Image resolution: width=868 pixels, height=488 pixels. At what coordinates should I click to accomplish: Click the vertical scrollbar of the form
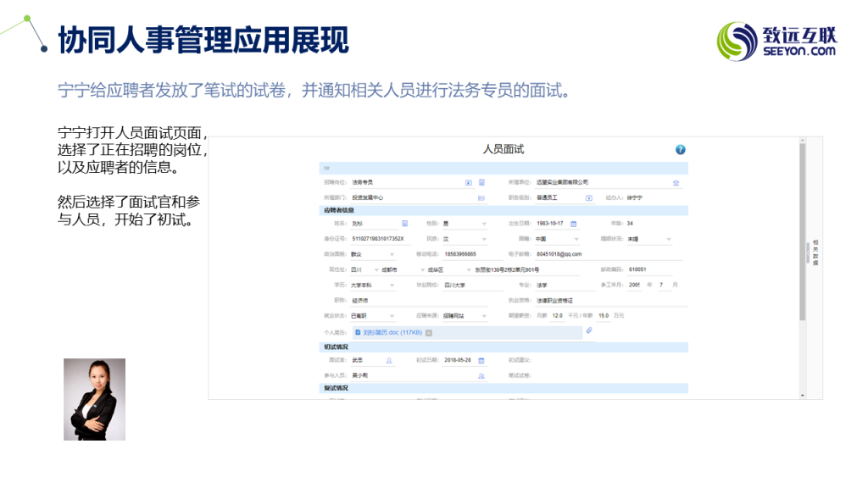802,254
